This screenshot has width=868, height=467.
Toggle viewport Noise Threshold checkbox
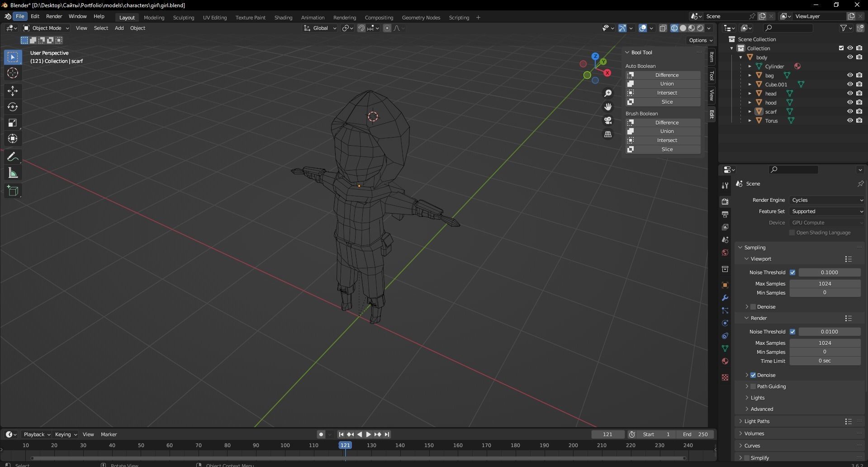click(x=792, y=272)
